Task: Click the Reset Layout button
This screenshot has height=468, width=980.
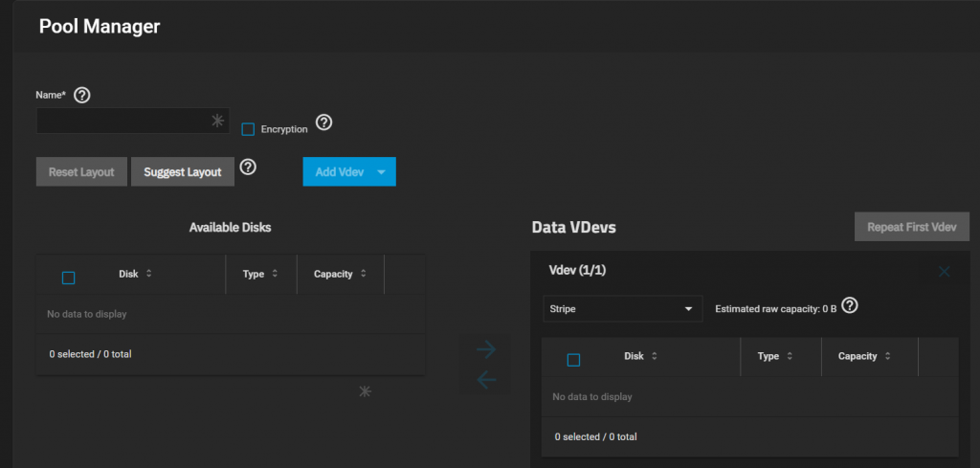Action: (x=81, y=172)
